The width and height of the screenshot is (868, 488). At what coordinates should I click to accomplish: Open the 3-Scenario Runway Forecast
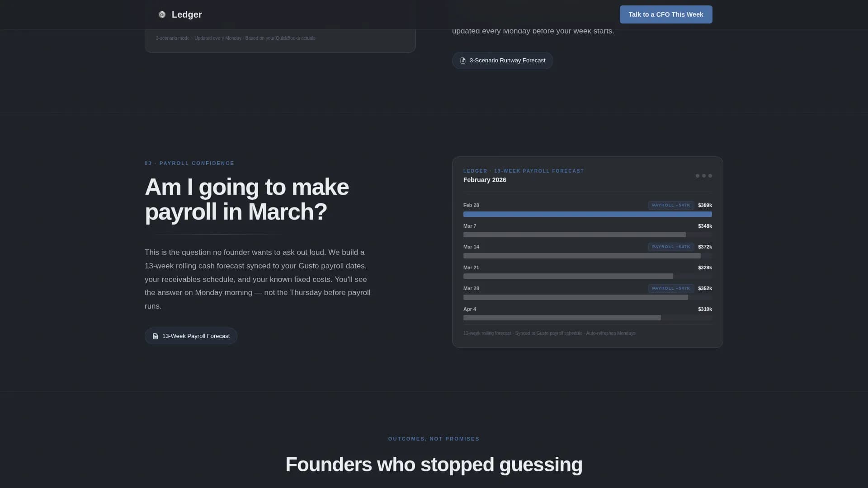pyautogui.click(x=502, y=60)
